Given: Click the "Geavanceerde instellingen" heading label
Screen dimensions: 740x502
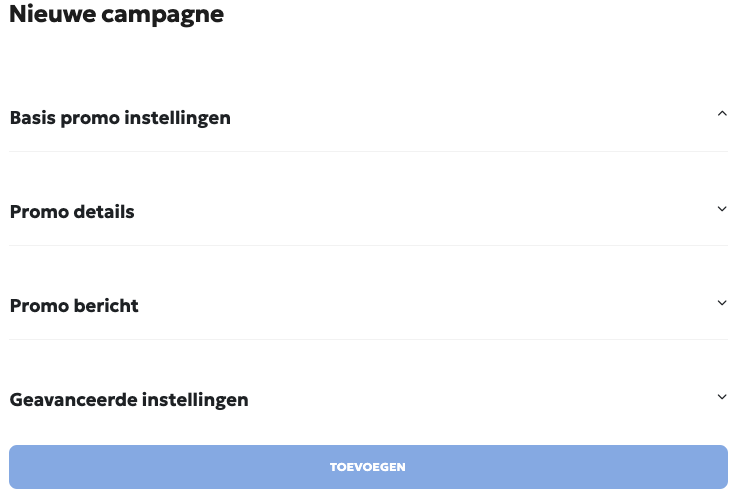Looking at the screenshot, I should coord(129,400).
